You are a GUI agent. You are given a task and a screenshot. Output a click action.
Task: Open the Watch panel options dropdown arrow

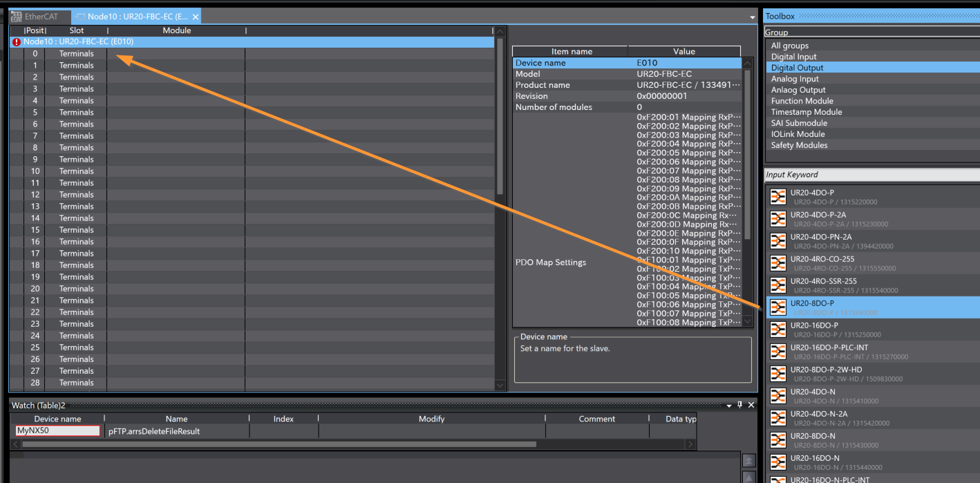[x=728, y=406]
